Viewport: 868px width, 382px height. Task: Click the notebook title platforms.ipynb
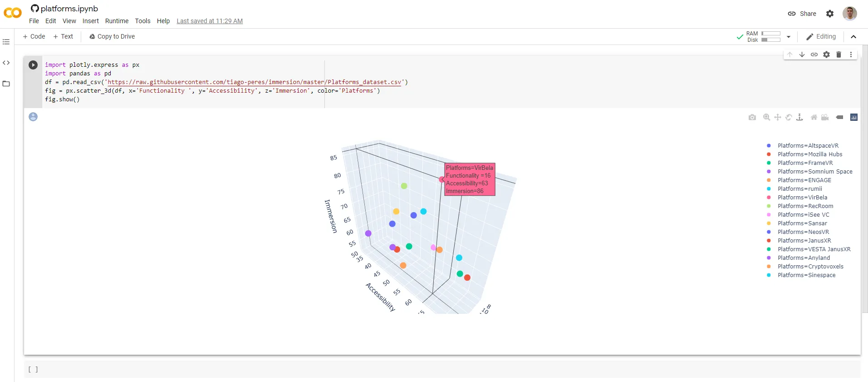pos(69,9)
